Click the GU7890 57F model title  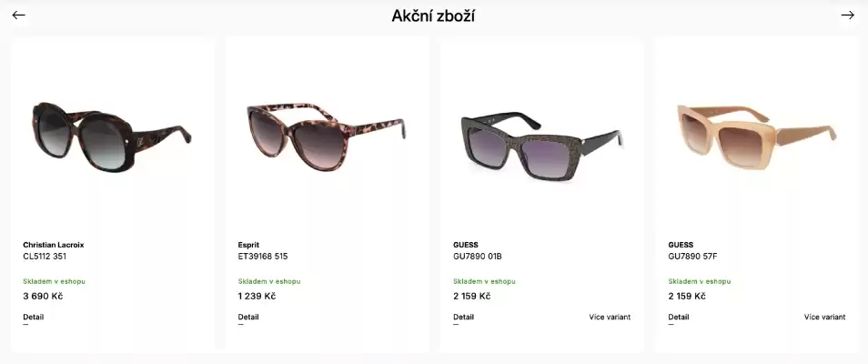pyautogui.click(x=692, y=257)
